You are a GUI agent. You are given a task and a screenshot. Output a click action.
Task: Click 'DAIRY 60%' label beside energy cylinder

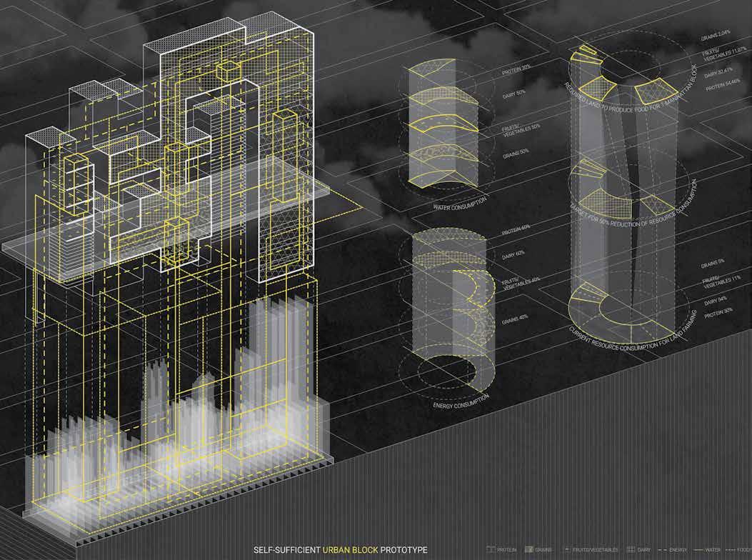click(513, 254)
